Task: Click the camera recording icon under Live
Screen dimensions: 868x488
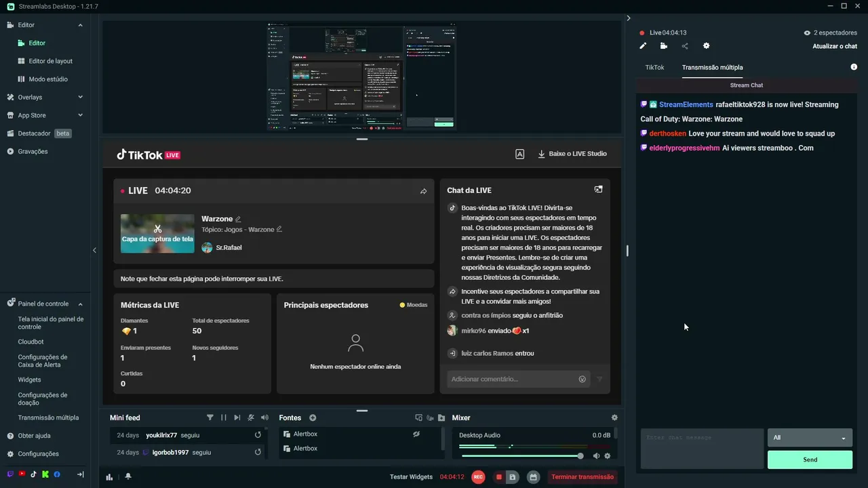Action: (663, 46)
